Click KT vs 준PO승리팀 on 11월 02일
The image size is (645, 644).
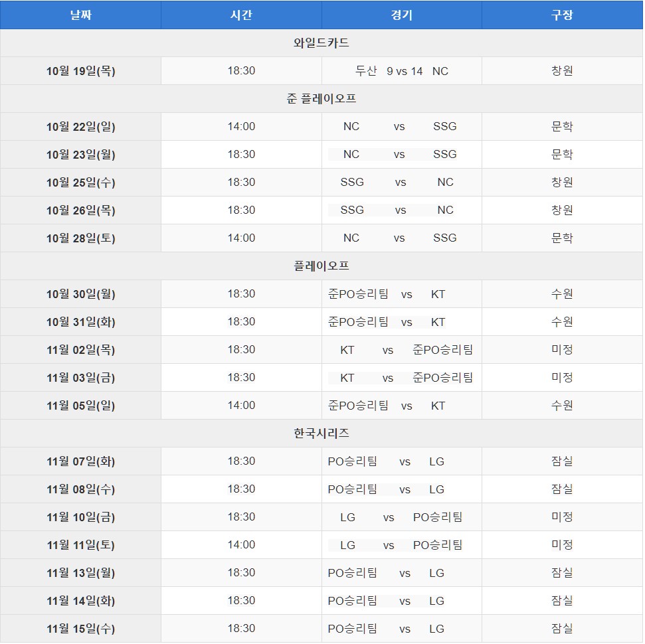pyautogui.click(x=407, y=350)
